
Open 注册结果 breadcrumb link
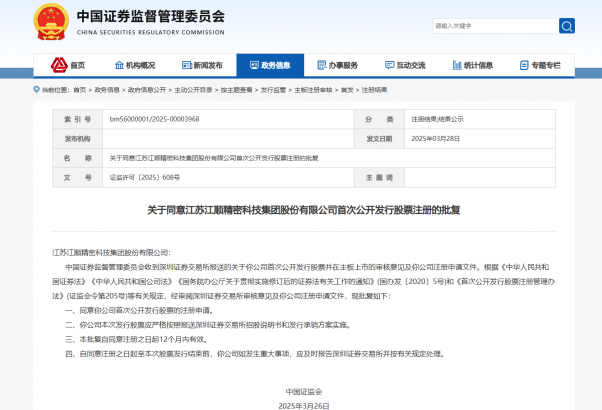pos(374,90)
